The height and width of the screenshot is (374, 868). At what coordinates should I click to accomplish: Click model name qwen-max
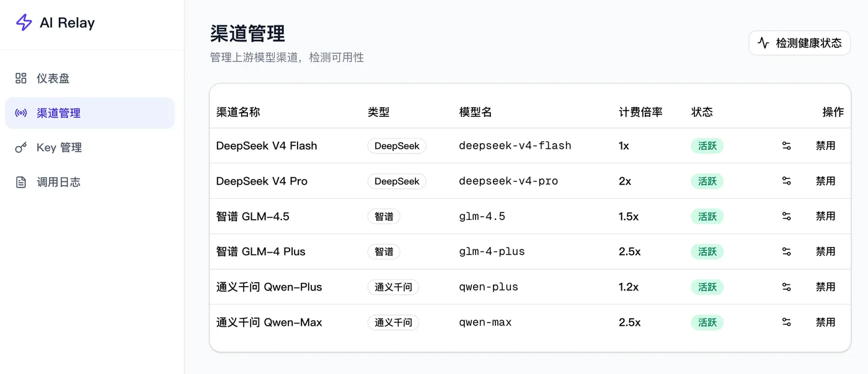485,322
